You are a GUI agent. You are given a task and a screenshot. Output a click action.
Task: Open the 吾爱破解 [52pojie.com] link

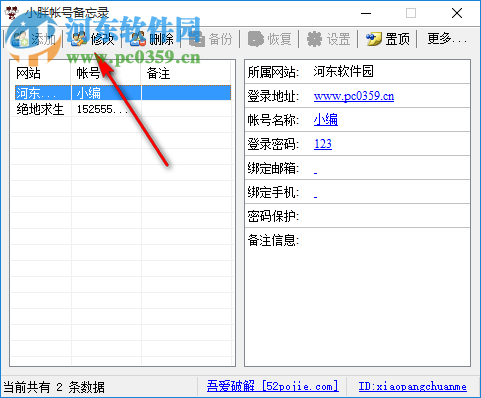click(273, 386)
